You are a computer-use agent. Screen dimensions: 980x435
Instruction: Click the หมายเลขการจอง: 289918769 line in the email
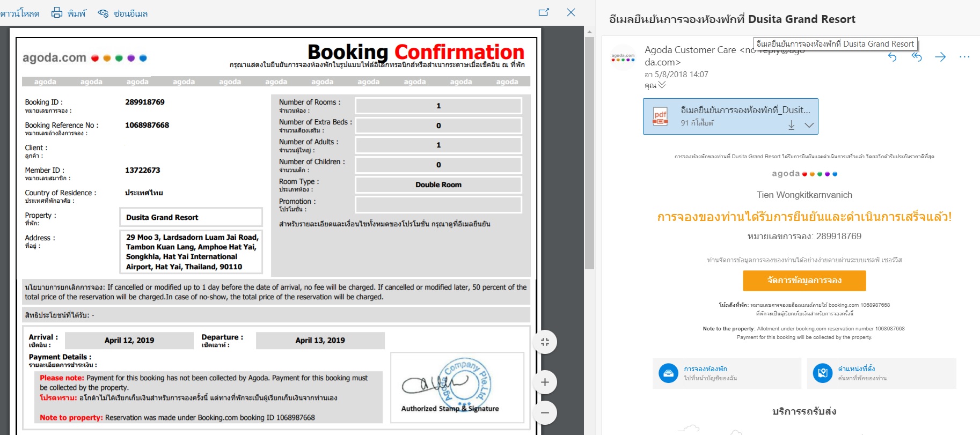click(804, 236)
